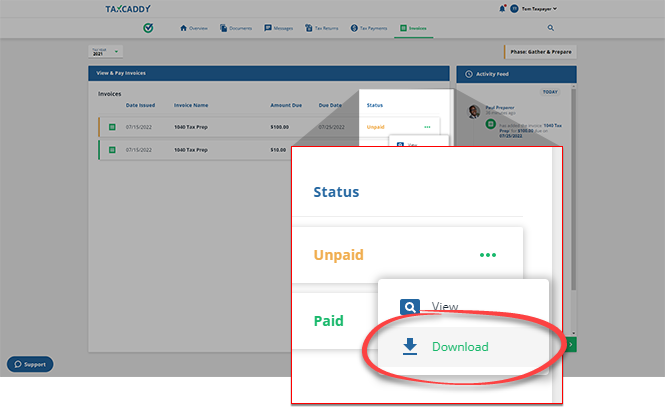Click the Tom Taxpayer avatar icon
665x409 pixels.
(x=514, y=8)
